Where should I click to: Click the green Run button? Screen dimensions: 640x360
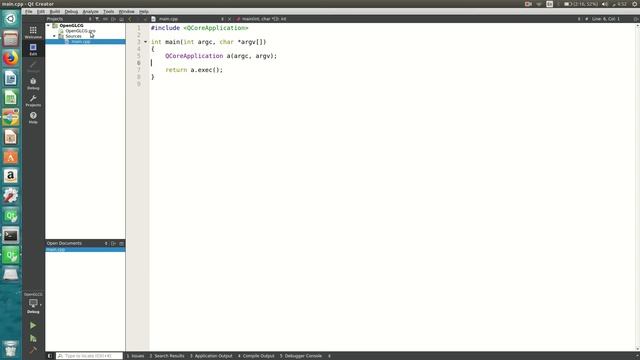click(x=33, y=325)
